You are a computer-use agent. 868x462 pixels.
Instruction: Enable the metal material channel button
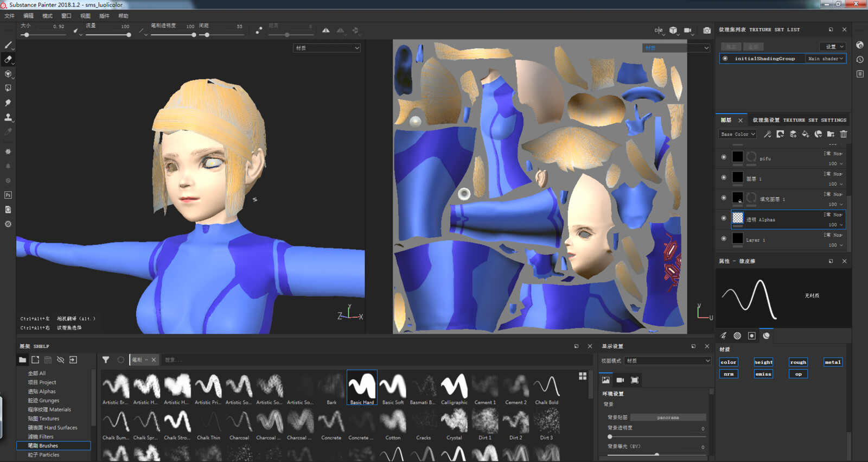(x=833, y=362)
